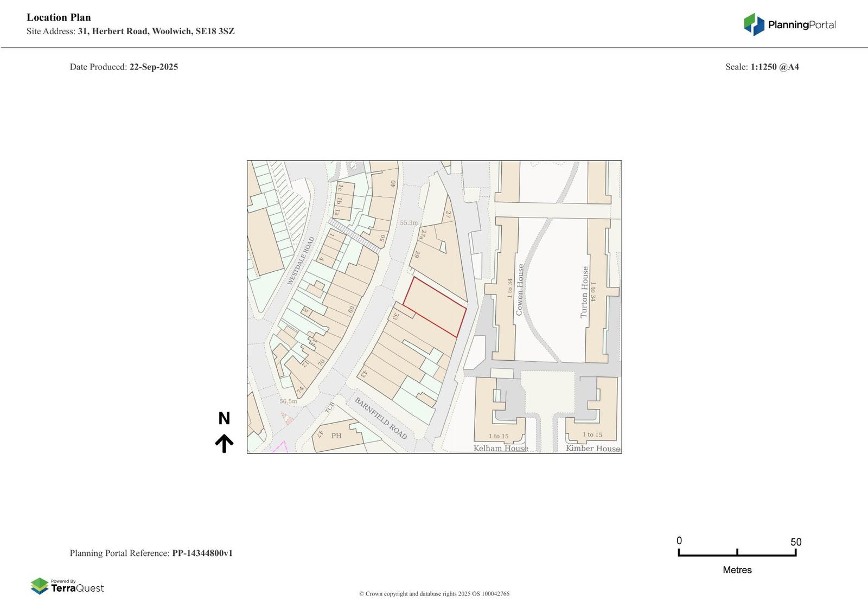Click the Kelham House label
868x614 pixels.
tap(500, 449)
